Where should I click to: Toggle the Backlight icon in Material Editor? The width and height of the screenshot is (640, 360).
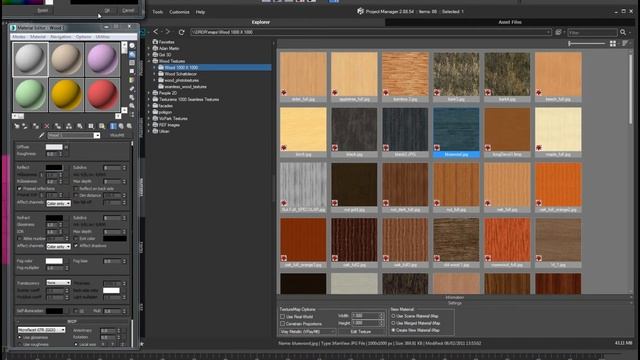132,54
